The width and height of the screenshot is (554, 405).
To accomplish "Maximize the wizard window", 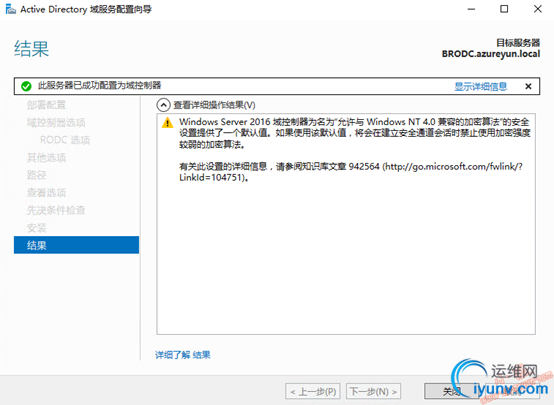I will [x=504, y=9].
